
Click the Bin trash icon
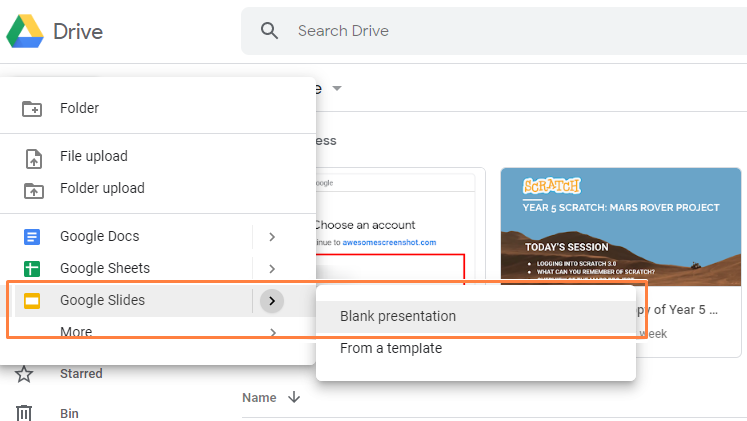[x=24, y=413]
